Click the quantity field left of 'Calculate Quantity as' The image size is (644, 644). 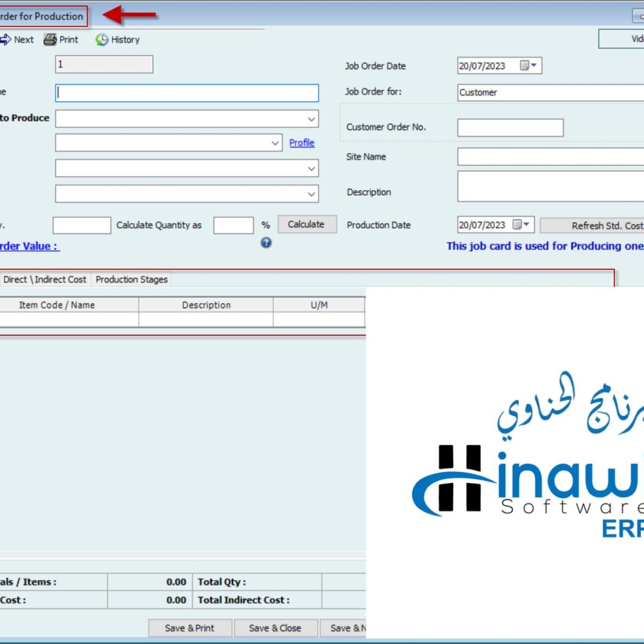pyautogui.click(x=82, y=225)
